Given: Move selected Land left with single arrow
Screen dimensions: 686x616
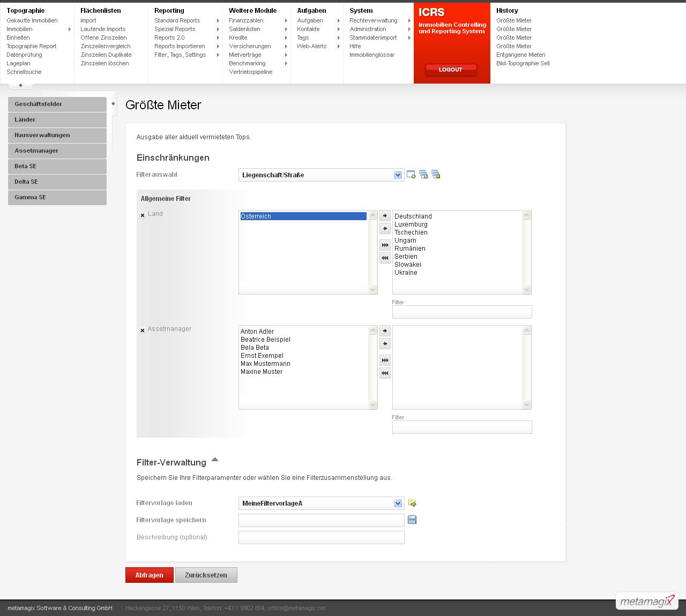Looking at the screenshot, I should pyautogui.click(x=385, y=229).
